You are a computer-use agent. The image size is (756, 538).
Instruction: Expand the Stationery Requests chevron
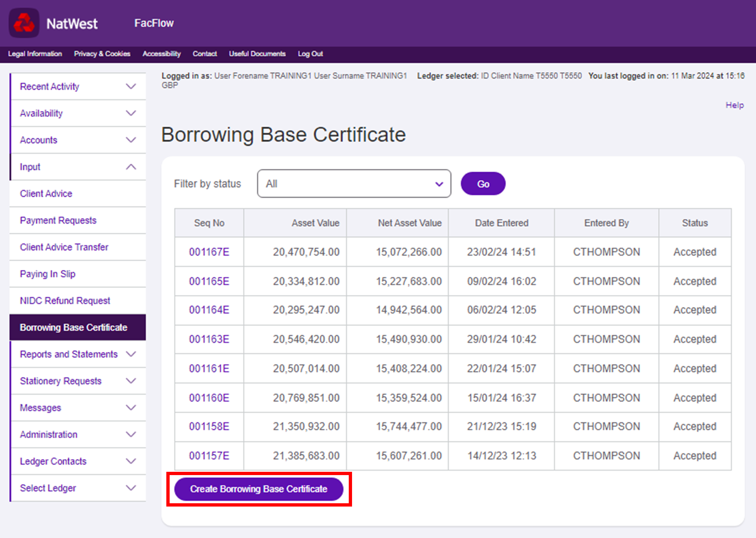(x=131, y=381)
